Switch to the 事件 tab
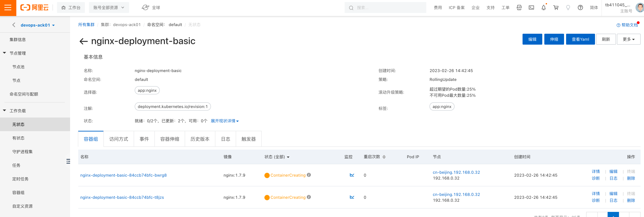Image resolution: width=644 pixels, height=217 pixels. tap(144, 139)
